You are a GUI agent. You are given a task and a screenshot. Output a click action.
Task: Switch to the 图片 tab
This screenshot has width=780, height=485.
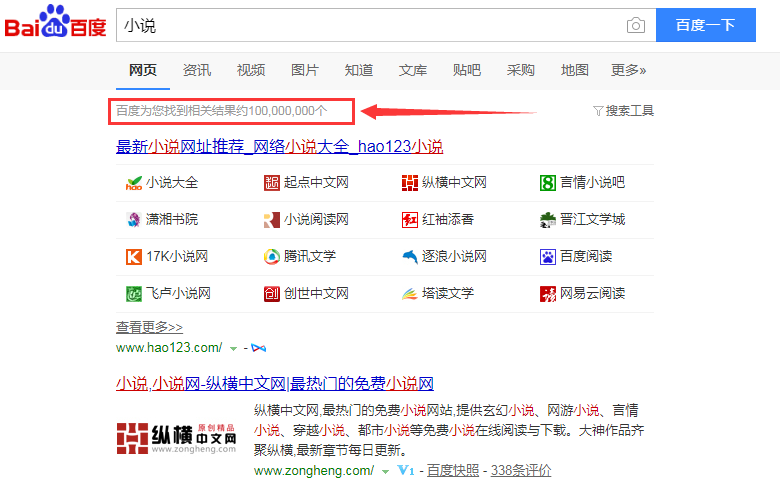pyautogui.click(x=305, y=70)
